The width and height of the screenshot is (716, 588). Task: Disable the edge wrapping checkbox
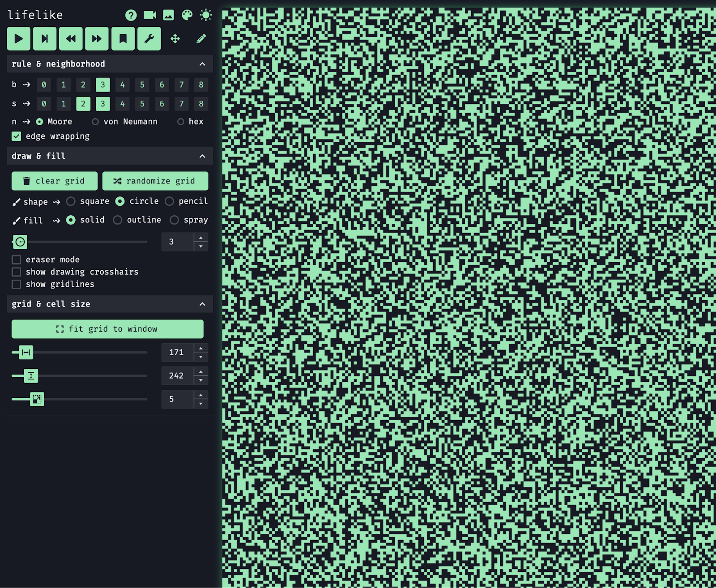coord(17,136)
